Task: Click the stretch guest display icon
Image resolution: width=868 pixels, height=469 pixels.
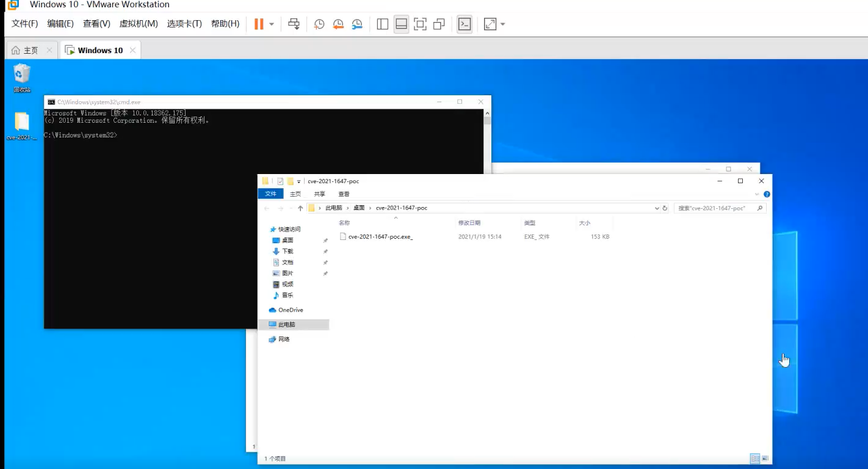Action: [490, 24]
